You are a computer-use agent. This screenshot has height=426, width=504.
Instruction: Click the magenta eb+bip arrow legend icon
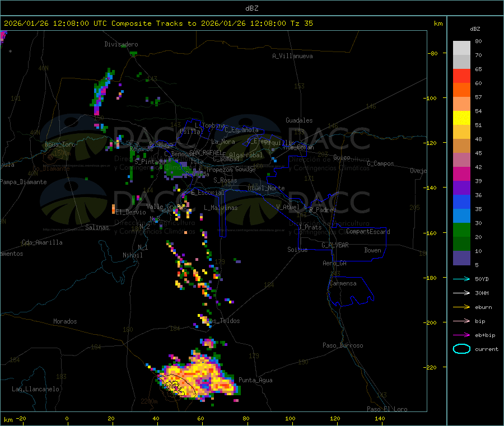coord(461,335)
